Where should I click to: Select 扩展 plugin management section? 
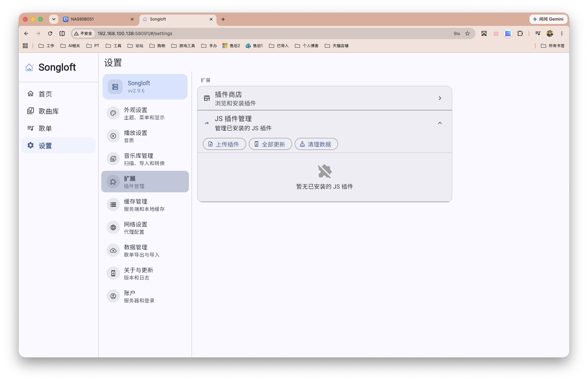145,182
